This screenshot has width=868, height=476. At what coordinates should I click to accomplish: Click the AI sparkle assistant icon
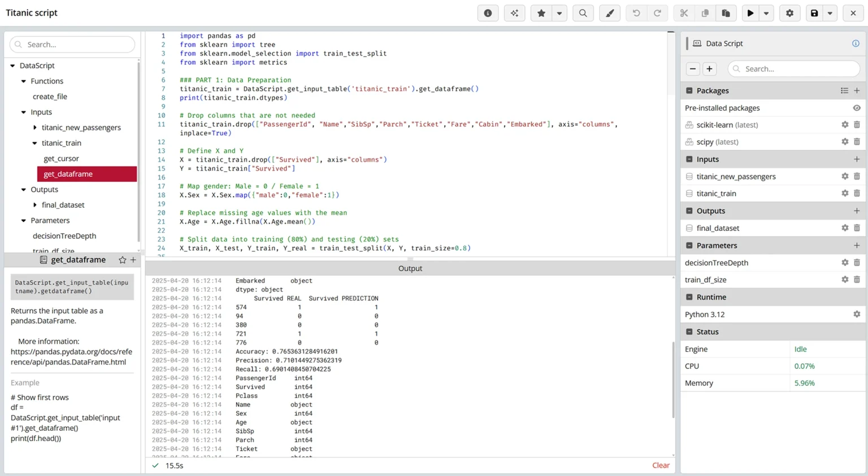pyautogui.click(x=514, y=13)
